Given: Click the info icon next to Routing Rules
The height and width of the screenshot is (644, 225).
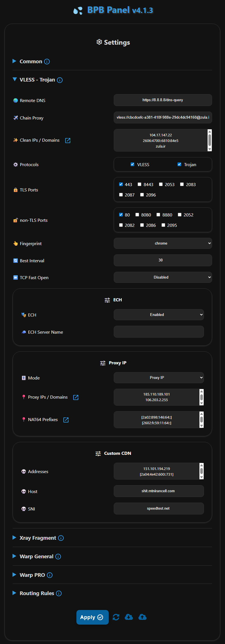Looking at the screenshot, I should [59, 593].
